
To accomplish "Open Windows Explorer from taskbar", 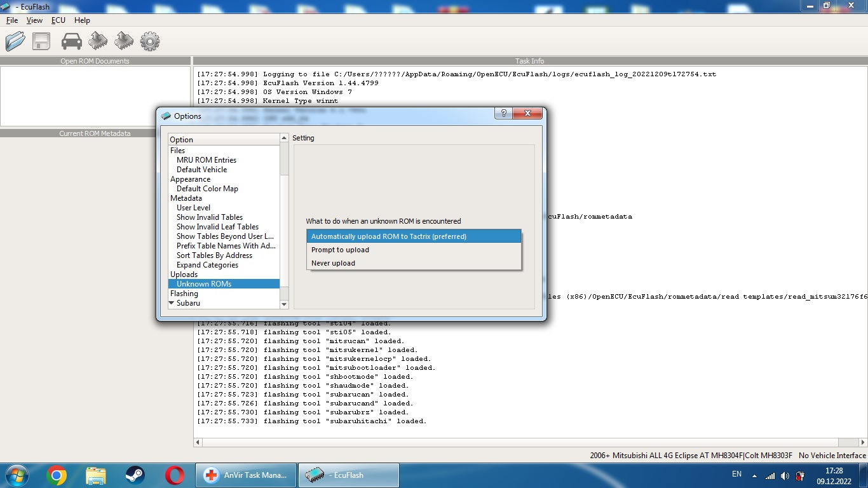I will (x=96, y=475).
